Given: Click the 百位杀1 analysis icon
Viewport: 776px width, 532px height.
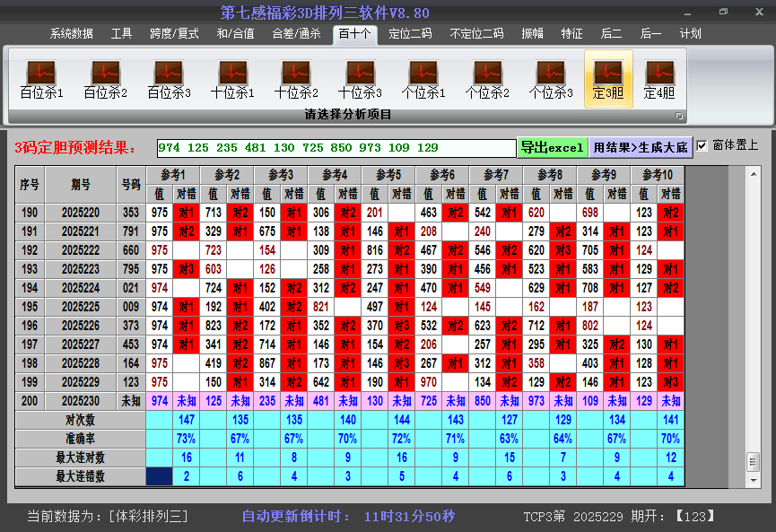Looking at the screenshot, I should pyautogui.click(x=41, y=79).
